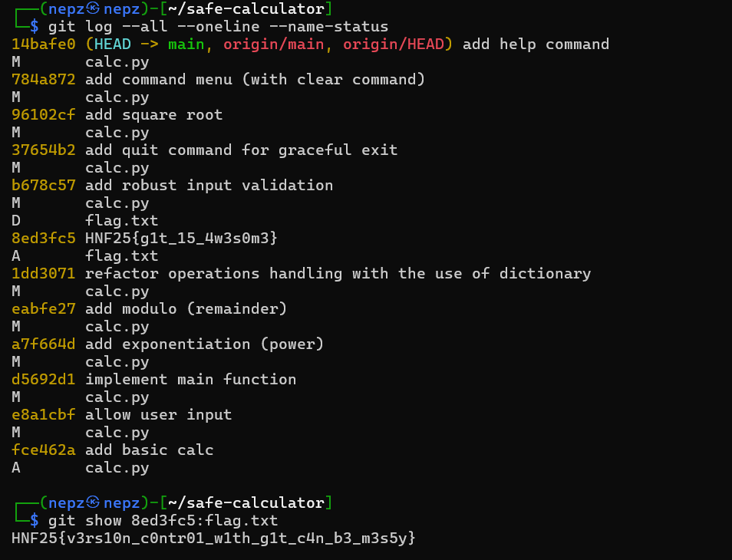Image resolution: width=732 pixels, height=560 pixels.
Task: Click the origin/HEAD ref label
Action: tap(393, 44)
